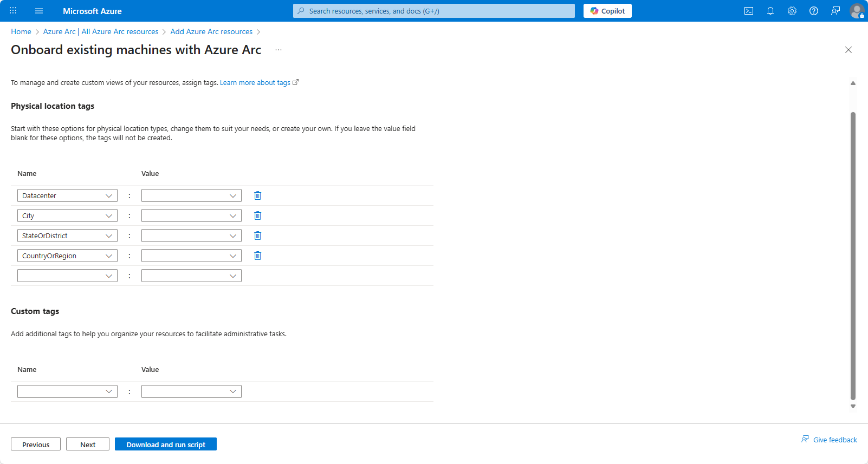This screenshot has height=464, width=868.
Task: Delete the City tag row
Action: (258, 215)
